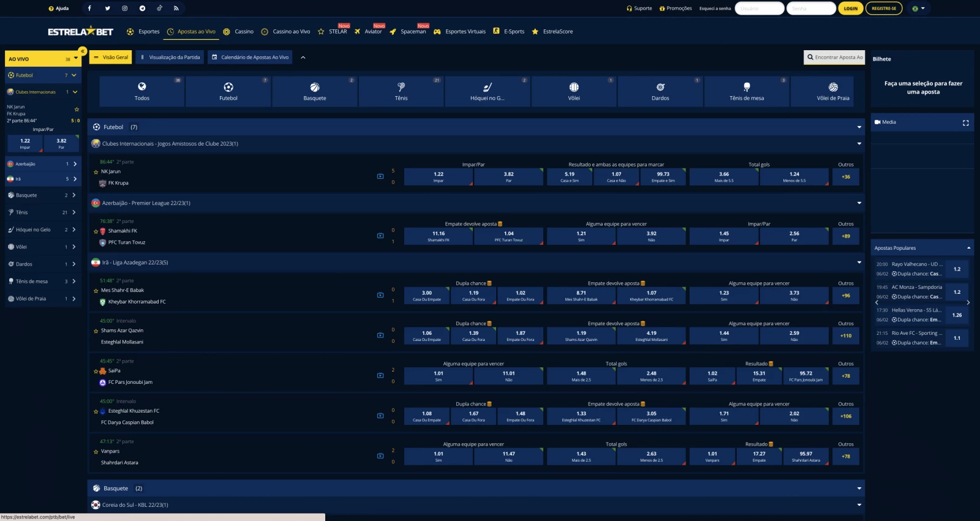The height and width of the screenshot is (521, 980).
Task: Open the language flag dropdown
Action: [918, 9]
